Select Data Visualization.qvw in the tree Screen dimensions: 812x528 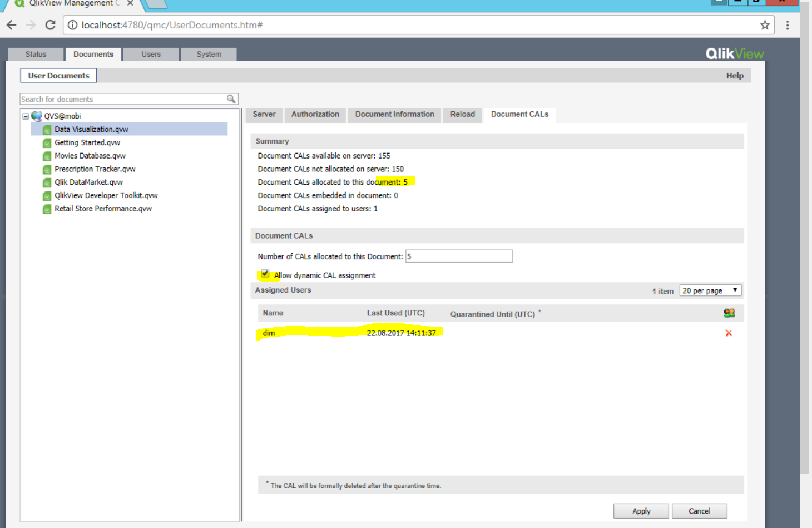91,129
